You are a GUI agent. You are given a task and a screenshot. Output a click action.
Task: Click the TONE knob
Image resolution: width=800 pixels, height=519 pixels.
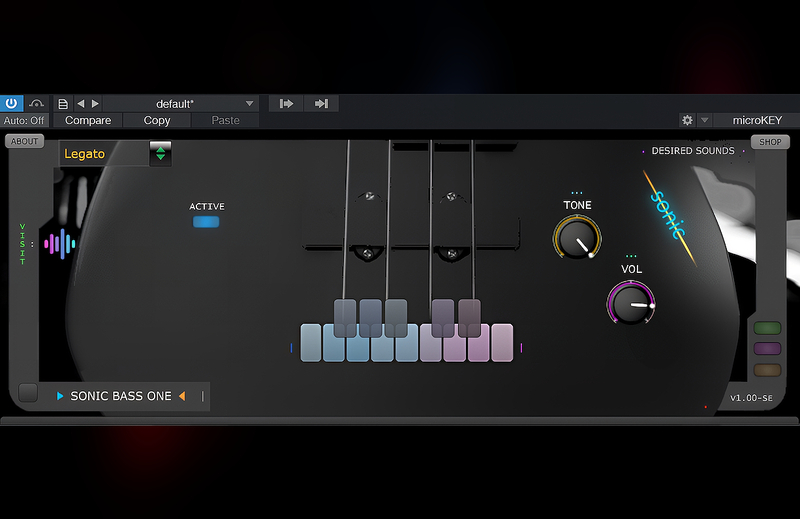tap(577, 239)
